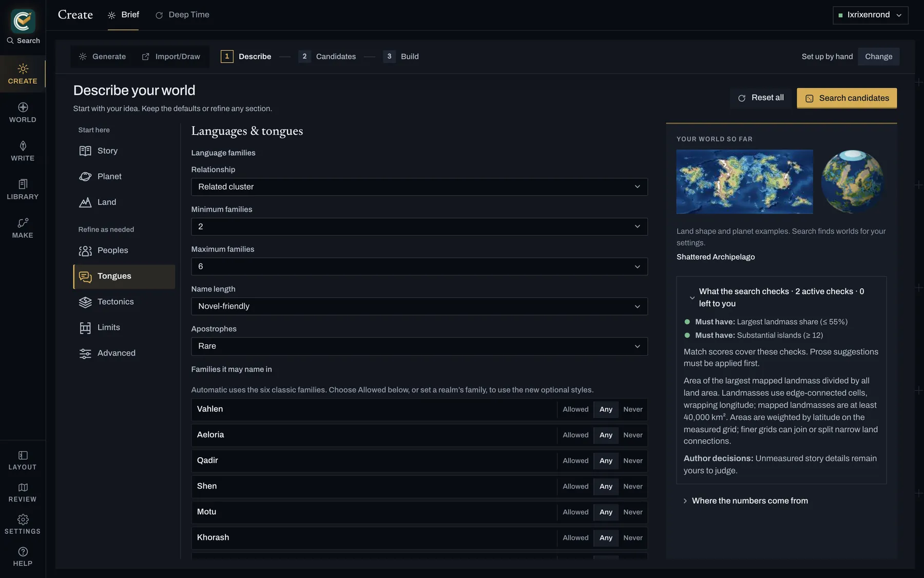Select the Peoples section

click(124, 250)
